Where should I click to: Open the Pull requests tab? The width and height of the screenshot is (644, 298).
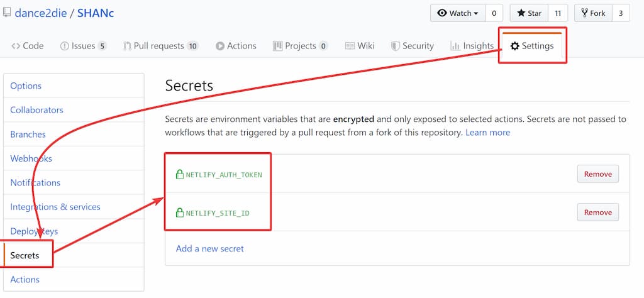(x=159, y=46)
